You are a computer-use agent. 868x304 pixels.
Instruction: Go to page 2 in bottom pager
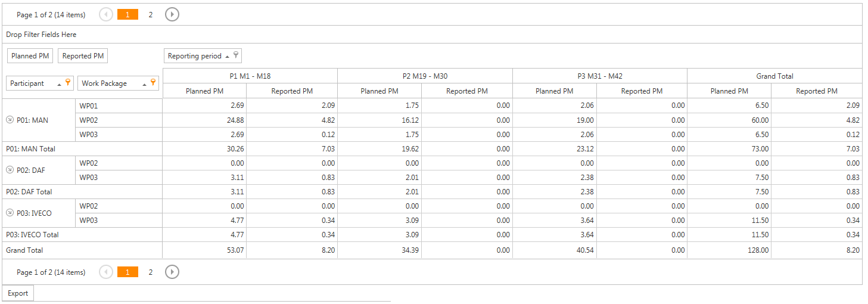150,272
